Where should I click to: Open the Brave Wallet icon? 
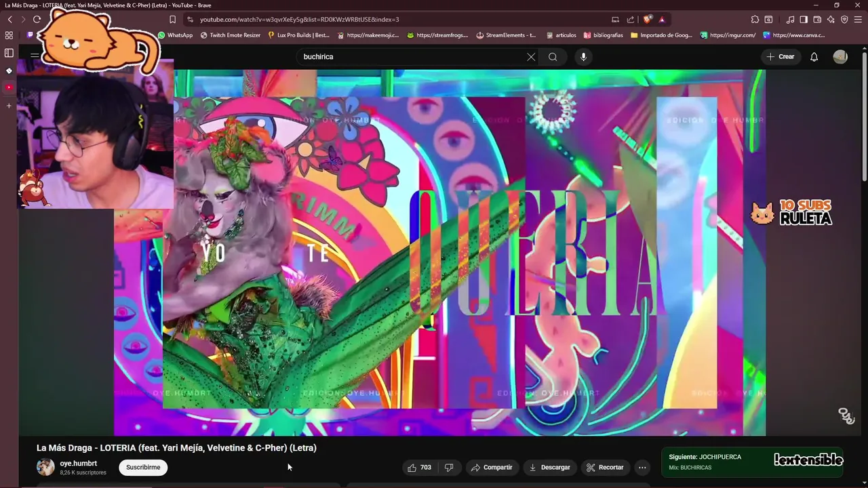817,20
